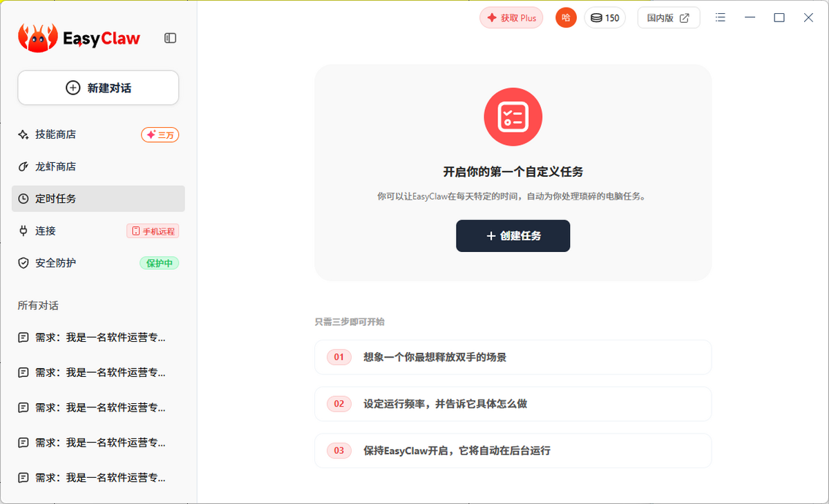This screenshot has height=504, width=829.
Task: Select step 01 想象一个你最想释放双手的场景
Action: pyautogui.click(x=513, y=357)
